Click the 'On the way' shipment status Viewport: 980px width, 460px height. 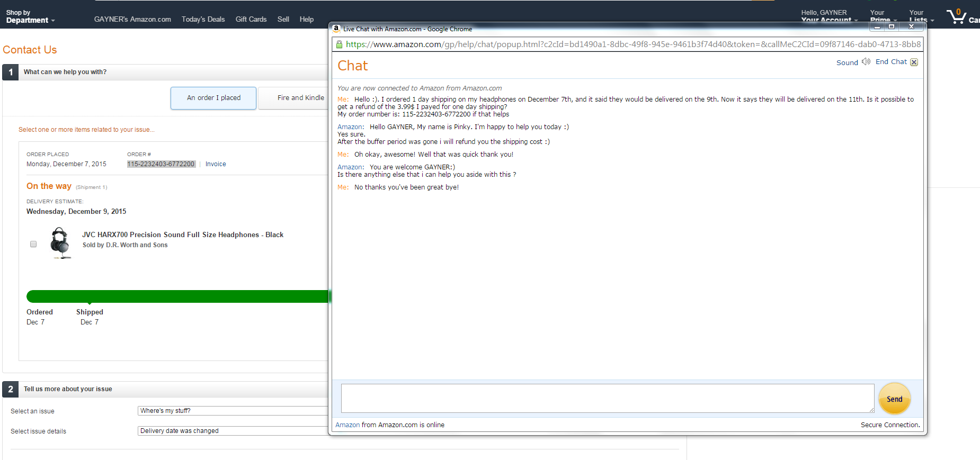49,186
